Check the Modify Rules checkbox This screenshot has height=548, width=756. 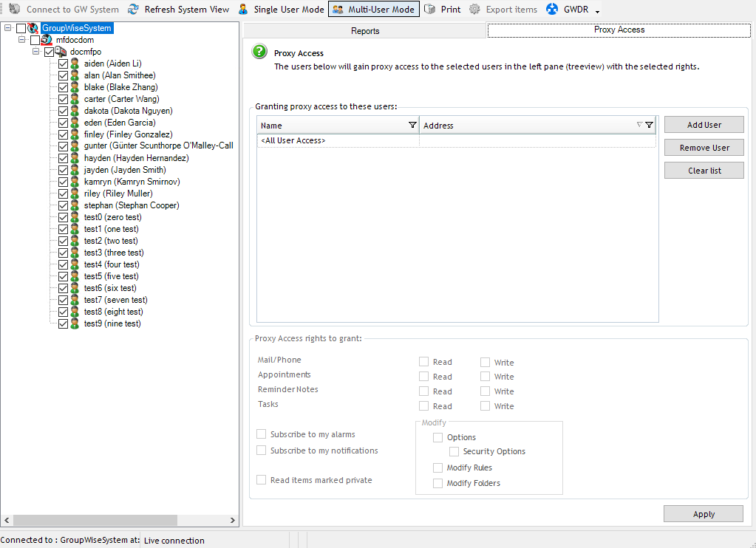click(x=437, y=467)
